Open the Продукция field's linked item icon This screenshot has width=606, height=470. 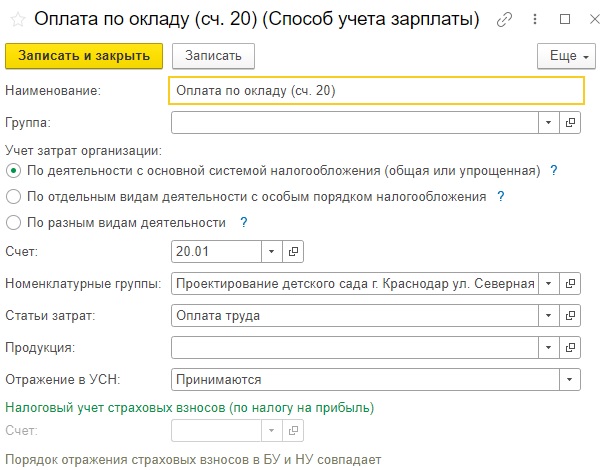(570, 347)
